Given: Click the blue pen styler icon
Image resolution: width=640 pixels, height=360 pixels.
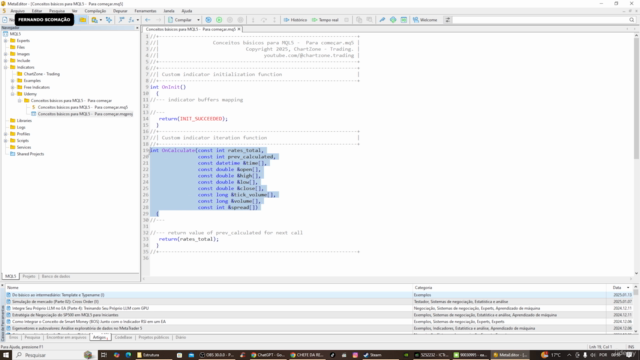Looking at the screenshot, I should tap(382, 20).
